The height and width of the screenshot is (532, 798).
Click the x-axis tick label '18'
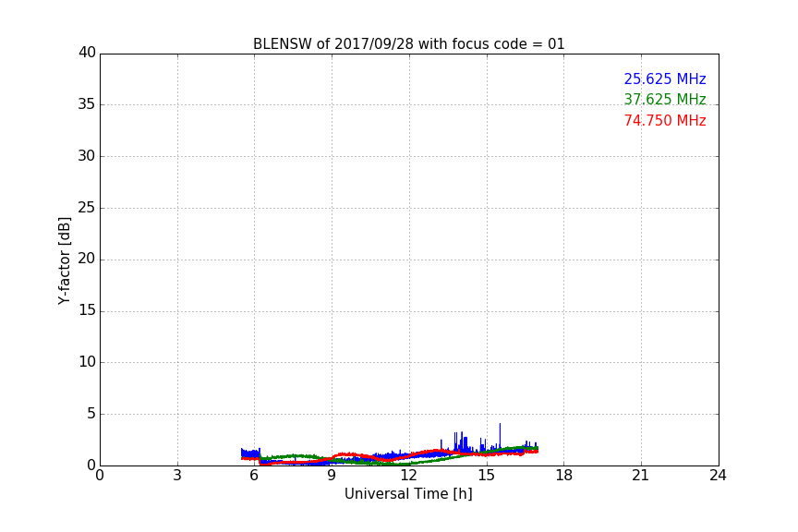pyautogui.click(x=564, y=476)
